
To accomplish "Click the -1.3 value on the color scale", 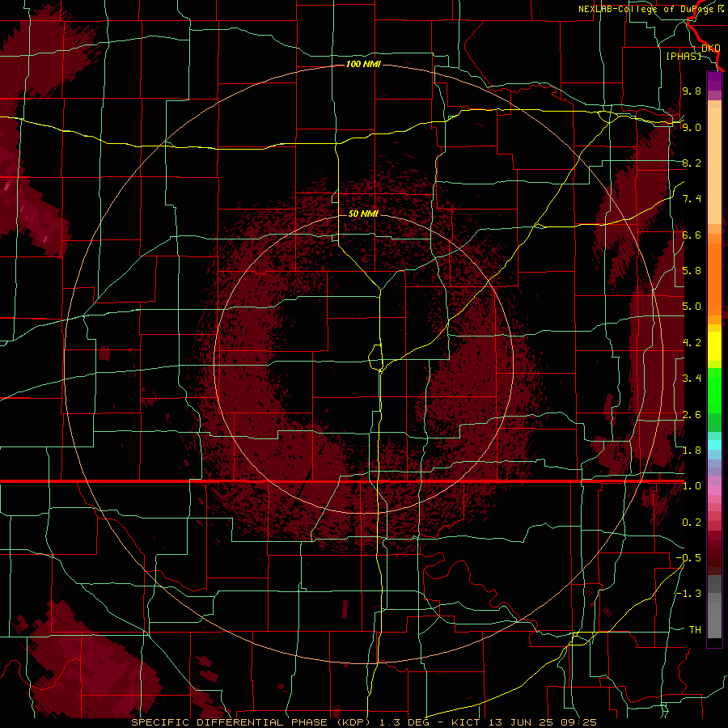I will (x=688, y=594).
